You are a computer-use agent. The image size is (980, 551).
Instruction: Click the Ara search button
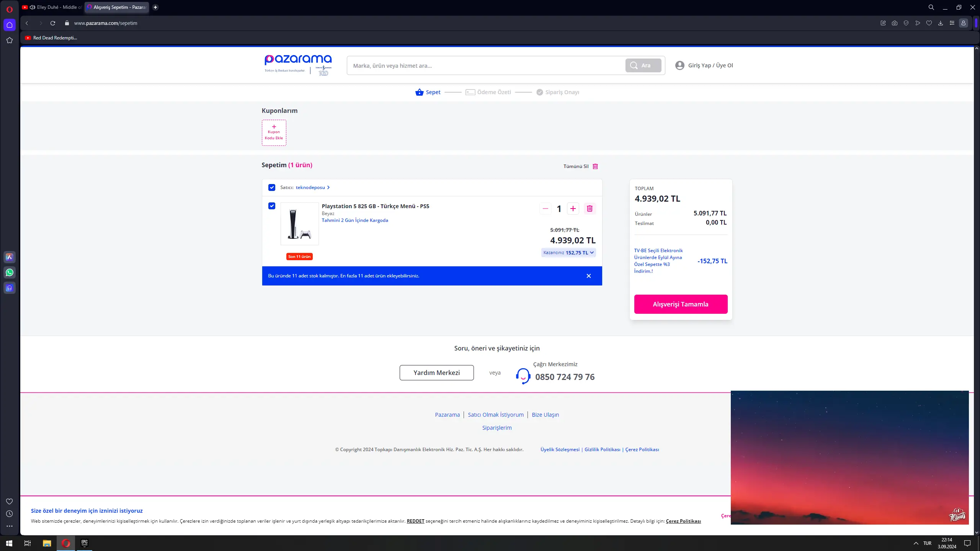pos(643,65)
